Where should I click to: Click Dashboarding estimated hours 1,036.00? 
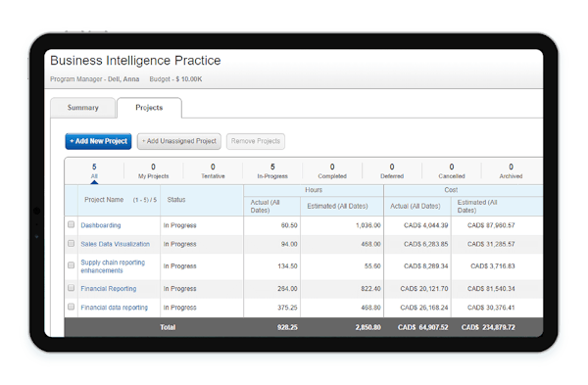(368, 225)
